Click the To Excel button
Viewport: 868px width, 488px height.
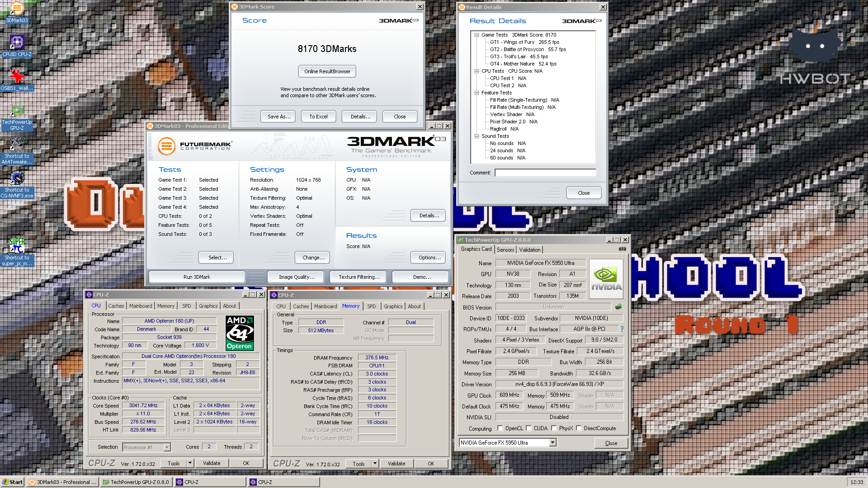318,117
